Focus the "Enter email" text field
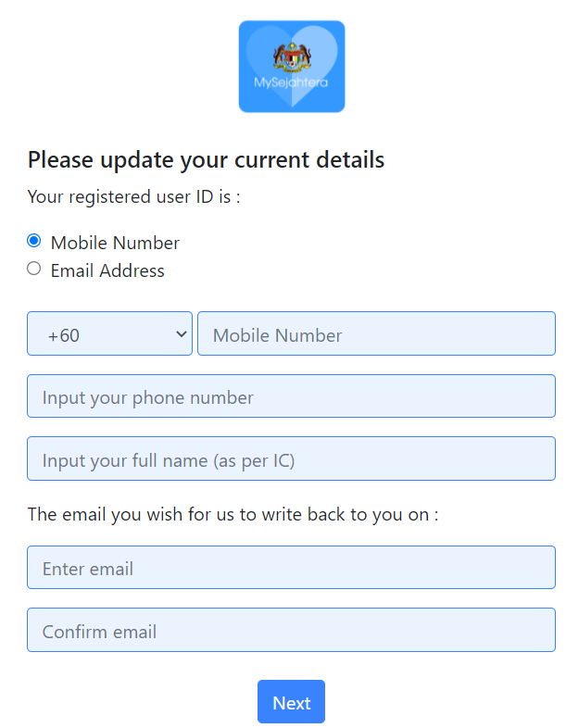566x728 pixels. click(x=291, y=568)
